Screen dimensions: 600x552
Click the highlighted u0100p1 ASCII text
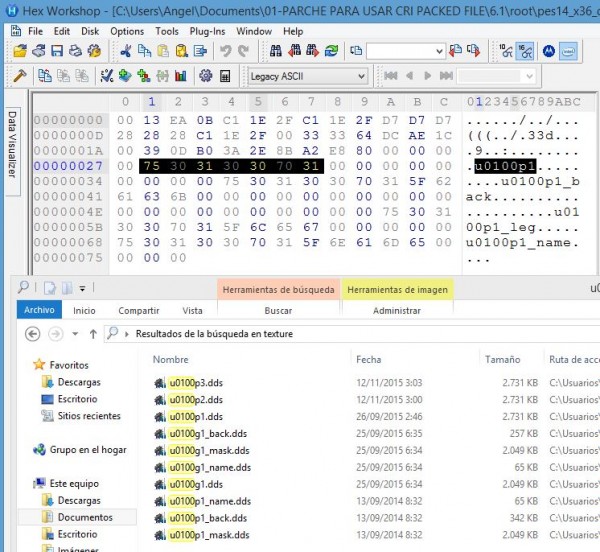pos(505,166)
